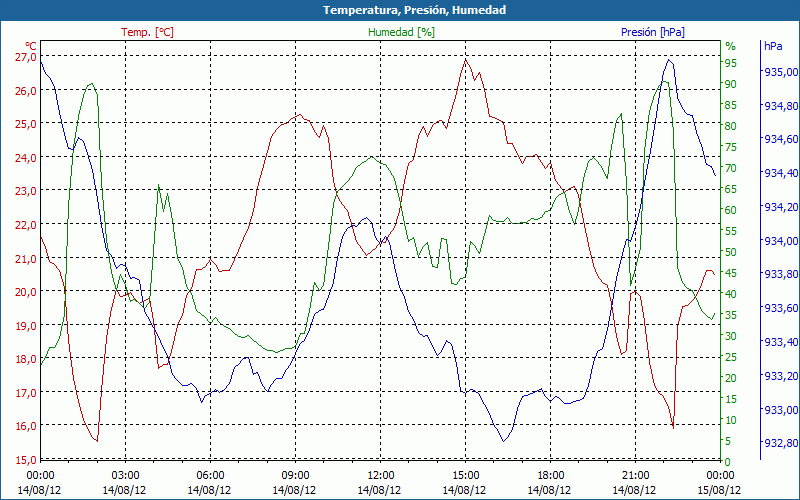Click the '10' humidity axis value
This screenshot has width=800, height=500.
click(x=731, y=420)
